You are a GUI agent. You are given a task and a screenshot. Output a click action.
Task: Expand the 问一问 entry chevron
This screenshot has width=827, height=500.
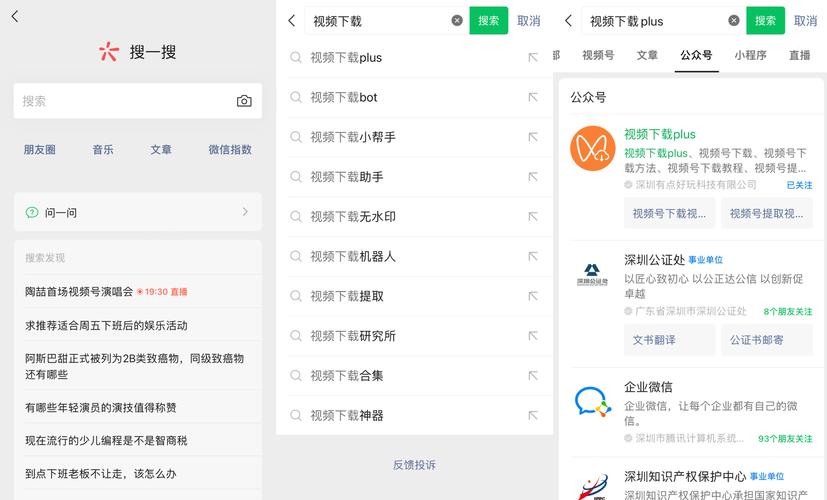coord(245,212)
